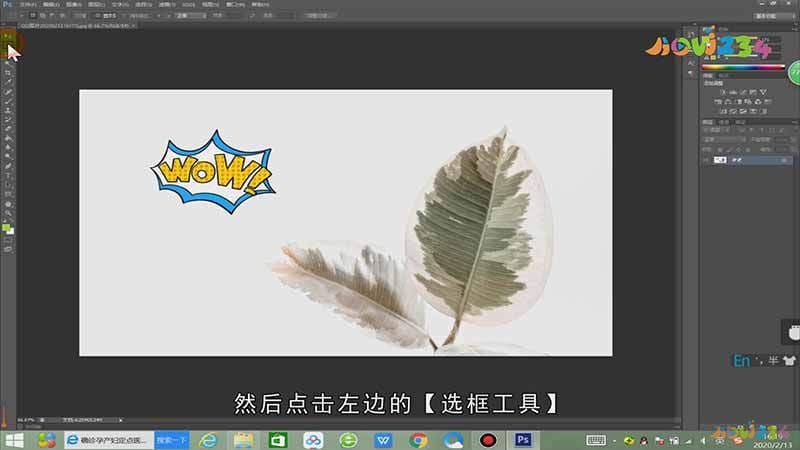
Task: Click the foreground color swatch
Action: click(x=6, y=228)
